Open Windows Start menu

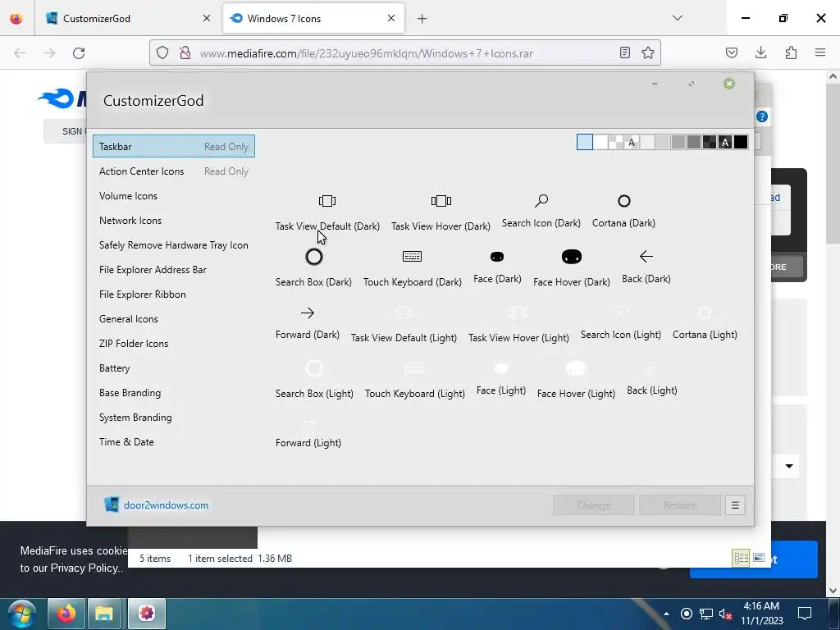tap(22, 614)
